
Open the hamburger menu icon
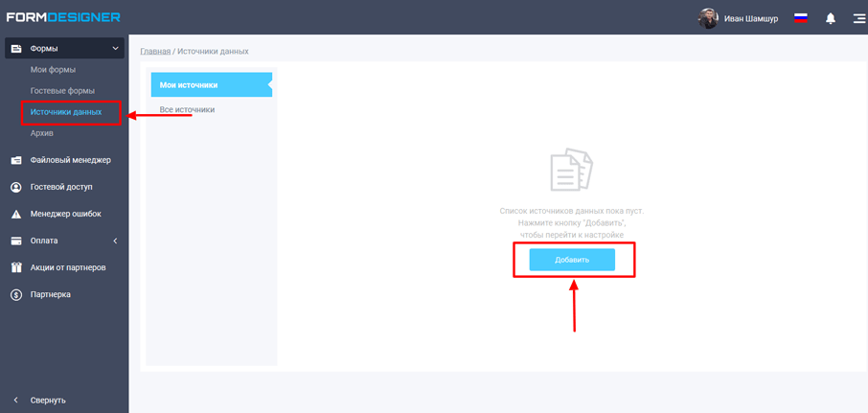[858, 18]
